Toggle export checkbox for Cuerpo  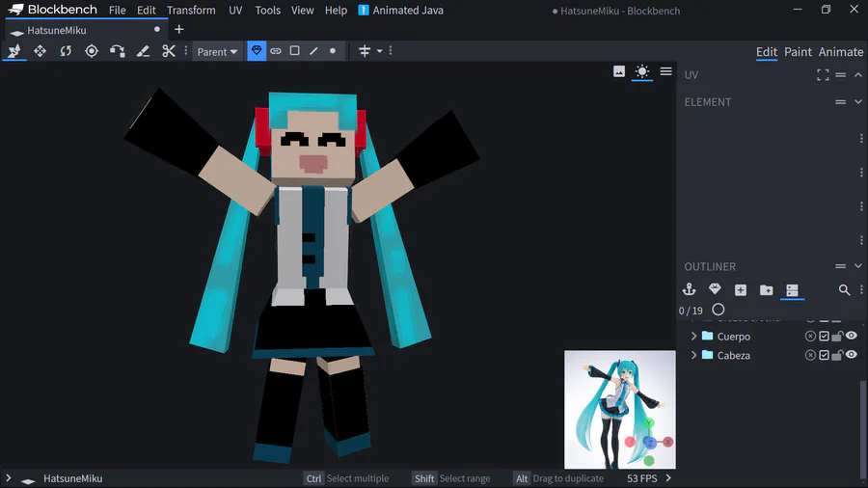[x=825, y=336]
